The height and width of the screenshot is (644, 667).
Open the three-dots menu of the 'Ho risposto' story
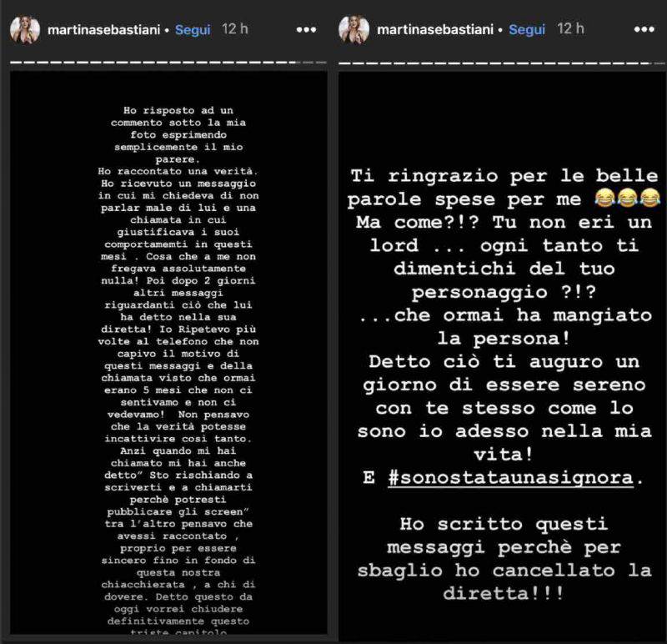(306, 30)
